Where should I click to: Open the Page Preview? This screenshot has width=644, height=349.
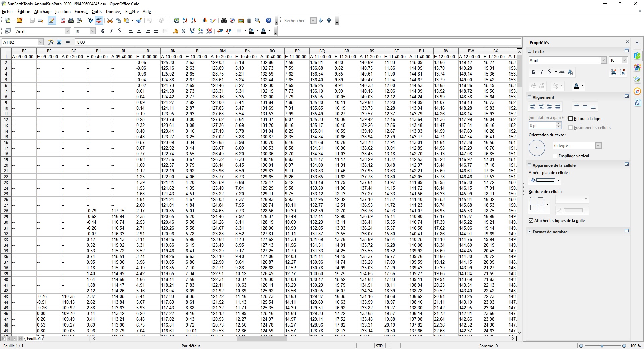tap(79, 20)
